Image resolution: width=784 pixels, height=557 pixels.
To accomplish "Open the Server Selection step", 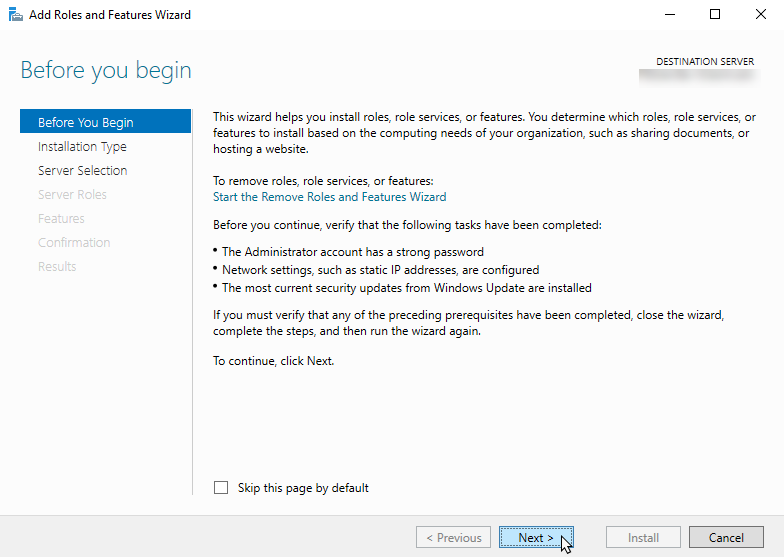I will (x=82, y=171).
